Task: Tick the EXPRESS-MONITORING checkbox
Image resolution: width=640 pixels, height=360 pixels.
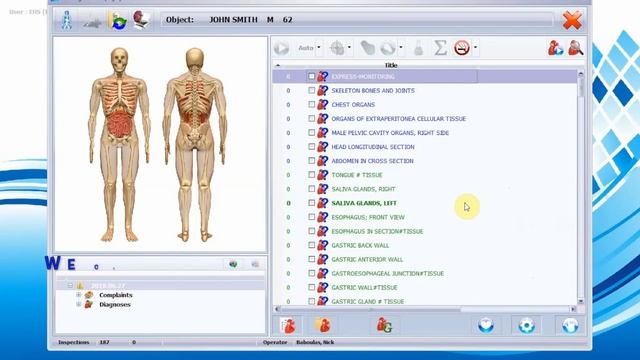Action: tap(311, 76)
